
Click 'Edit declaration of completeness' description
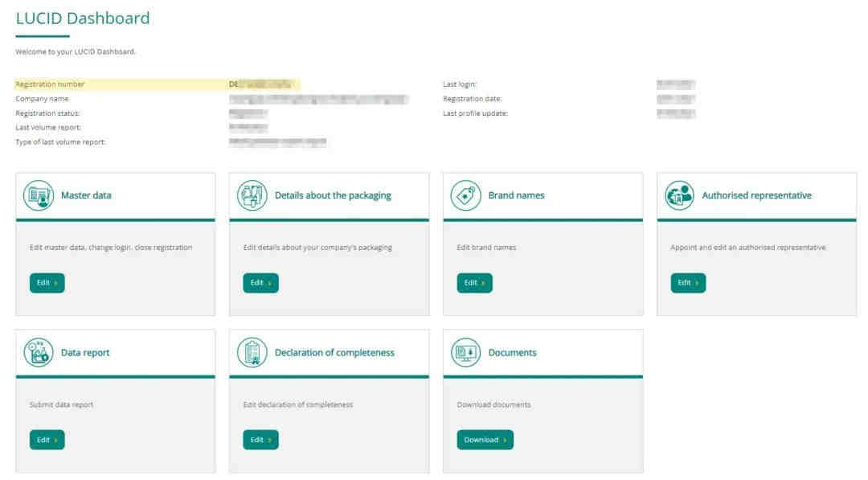(298, 404)
